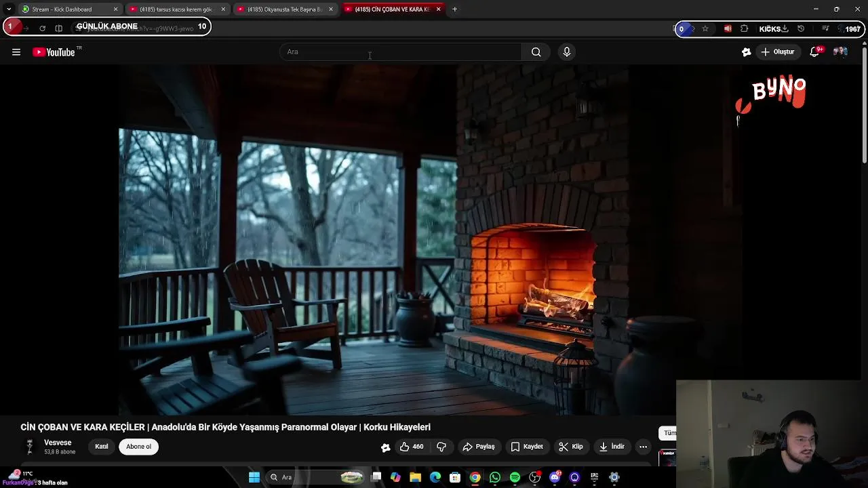This screenshot has height=488, width=868.
Task: Open the YouTube notifications bell
Action: click(x=815, y=52)
